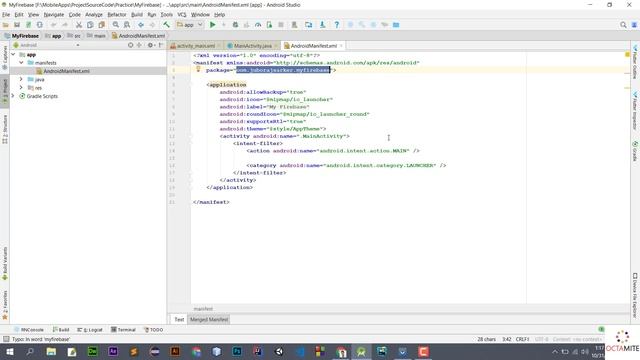Click the Help question mark icon

(337, 25)
